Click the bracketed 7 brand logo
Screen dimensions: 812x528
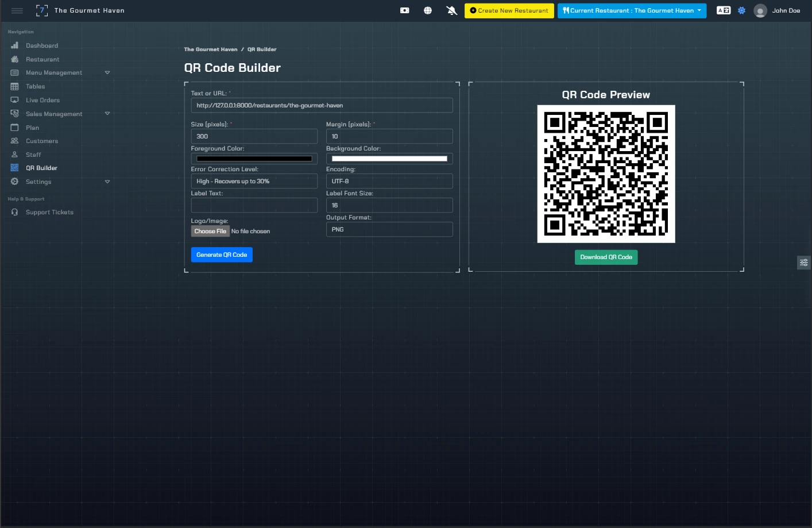coord(42,10)
